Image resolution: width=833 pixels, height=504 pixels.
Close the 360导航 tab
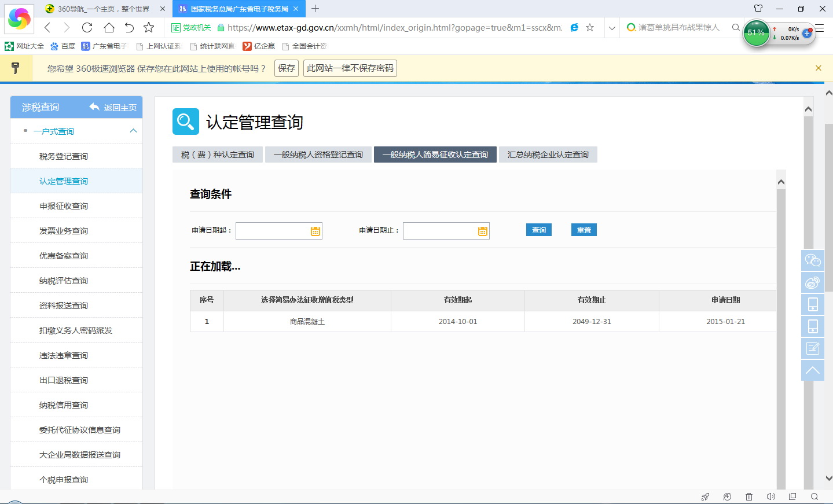pos(163,9)
